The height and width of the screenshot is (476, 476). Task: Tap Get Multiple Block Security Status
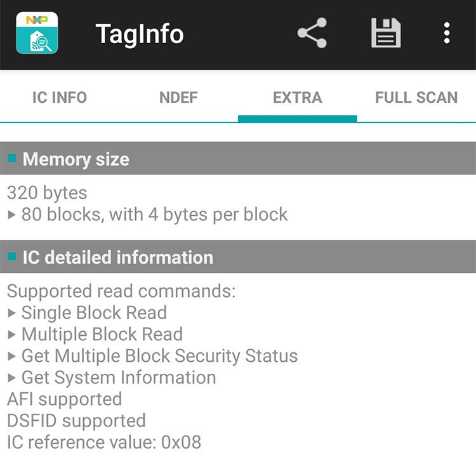coord(159,356)
